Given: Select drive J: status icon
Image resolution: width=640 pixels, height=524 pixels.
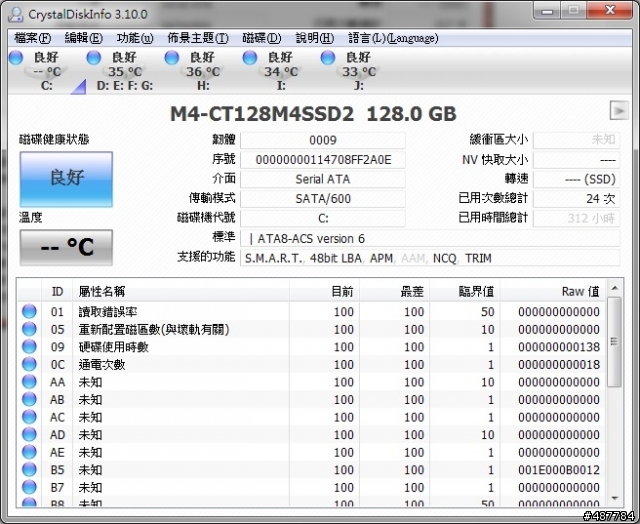Looking at the screenshot, I should coord(328,58).
